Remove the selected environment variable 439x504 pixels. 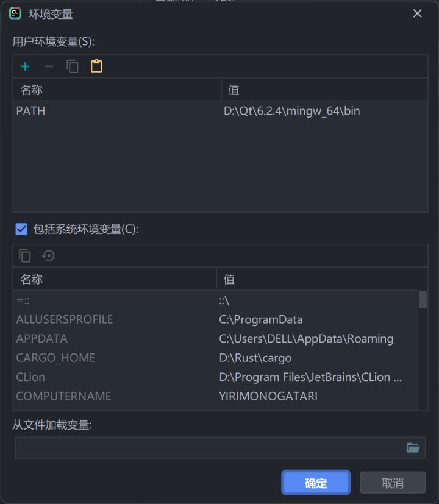pyautogui.click(x=48, y=66)
